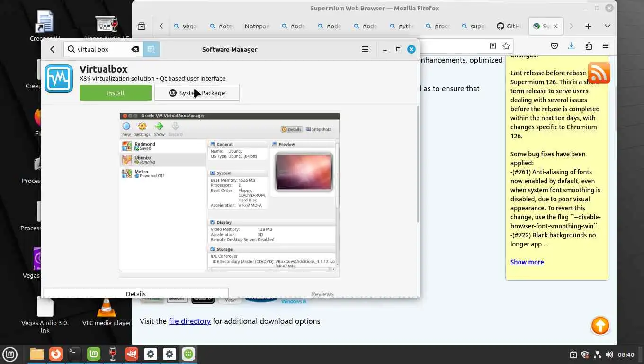Click the Software Manager vertical scrollbar
This screenshot has height=364, width=644.
[x=418, y=164]
